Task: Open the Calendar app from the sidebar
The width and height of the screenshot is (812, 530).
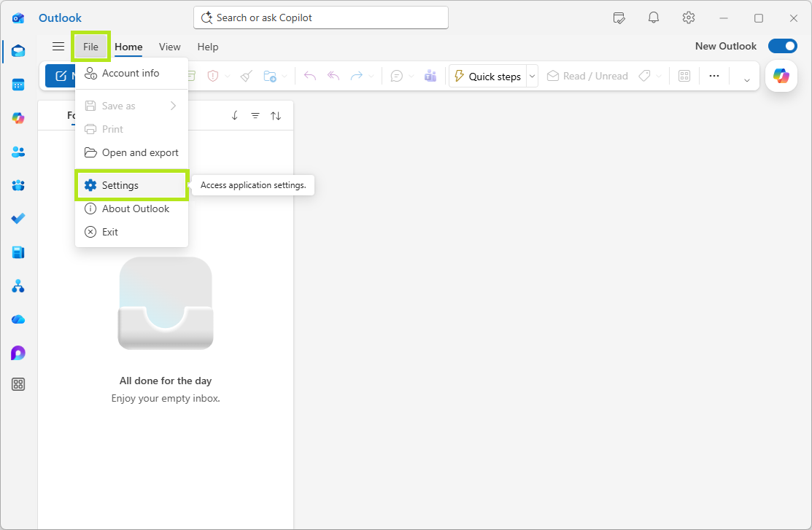Action: (x=18, y=85)
